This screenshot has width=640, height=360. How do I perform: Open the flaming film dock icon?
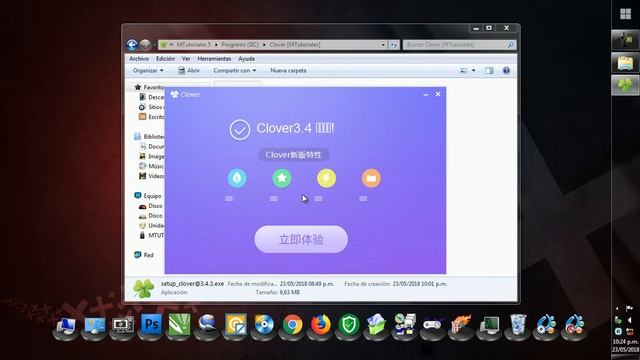(x=461, y=324)
